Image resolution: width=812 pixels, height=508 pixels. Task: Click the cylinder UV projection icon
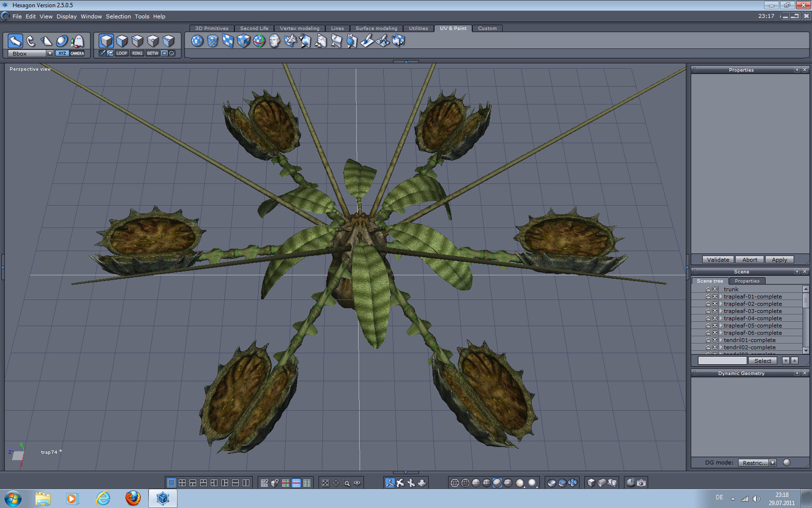pos(213,41)
